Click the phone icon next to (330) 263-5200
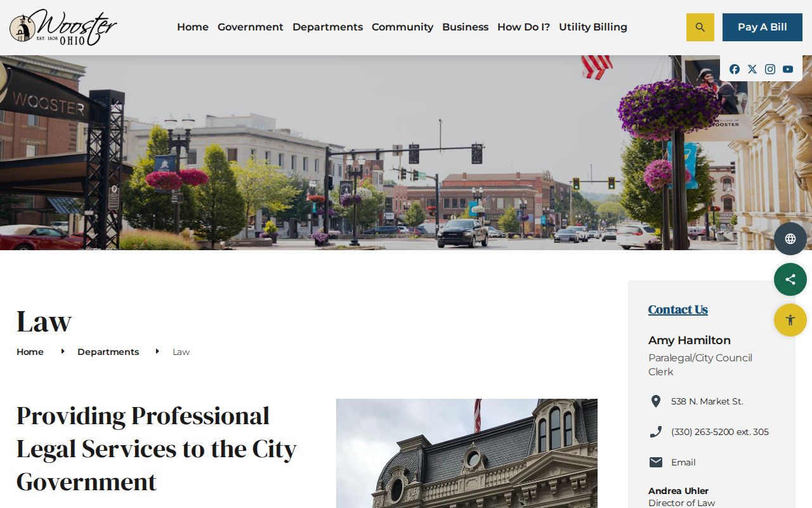Viewport: 812px width, 508px height. (656, 432)
